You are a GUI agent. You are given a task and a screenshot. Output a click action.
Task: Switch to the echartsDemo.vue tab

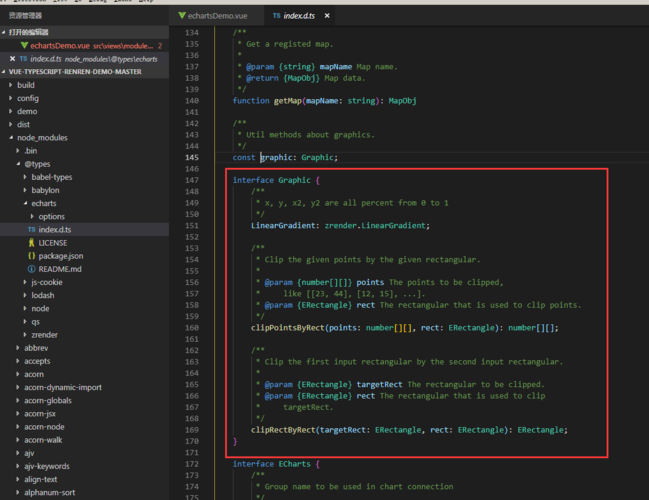pos(215,17)
